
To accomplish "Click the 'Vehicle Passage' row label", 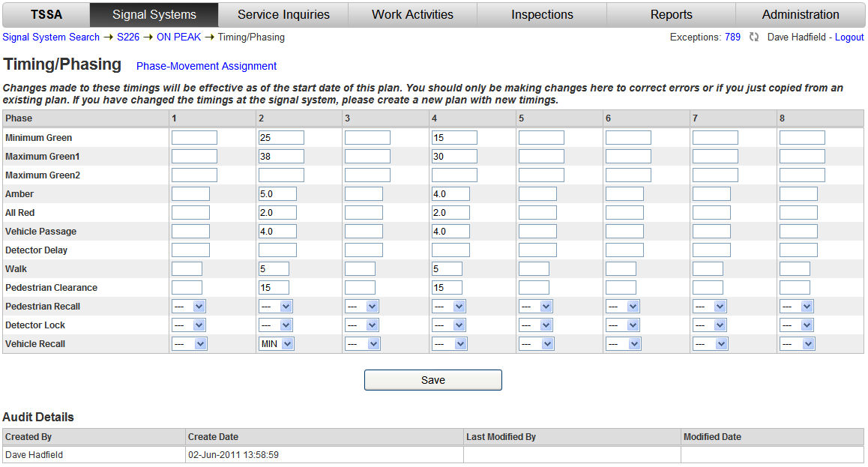I will pos(41,232).
